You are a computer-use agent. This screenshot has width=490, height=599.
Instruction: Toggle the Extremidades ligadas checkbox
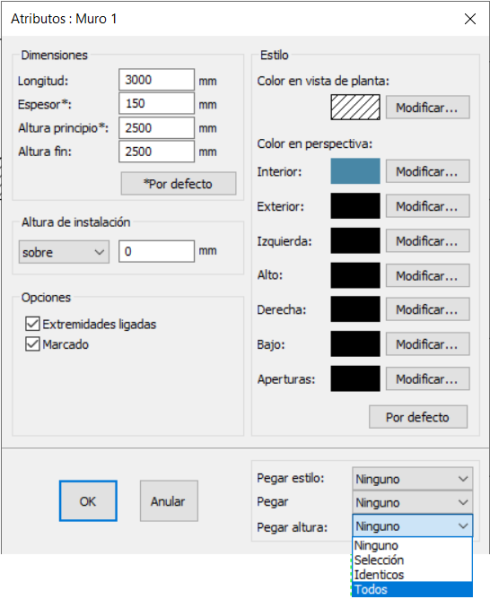coord(32,324)
